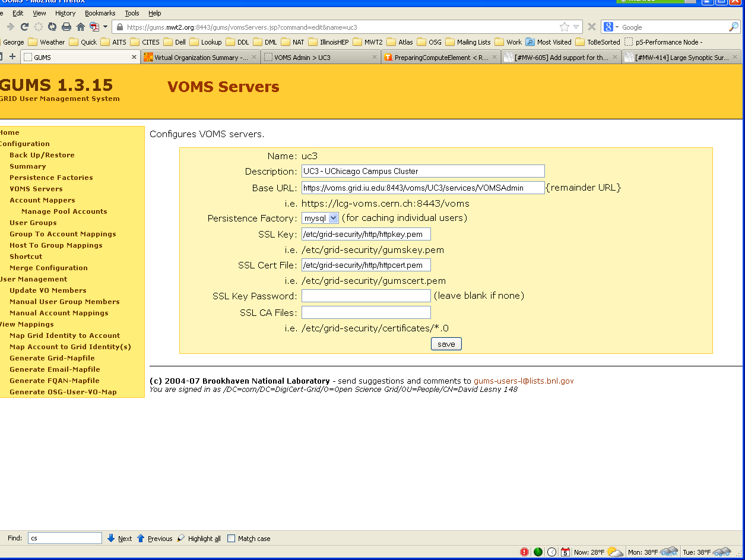Click the calendar icon in status bar

point(565,552)
